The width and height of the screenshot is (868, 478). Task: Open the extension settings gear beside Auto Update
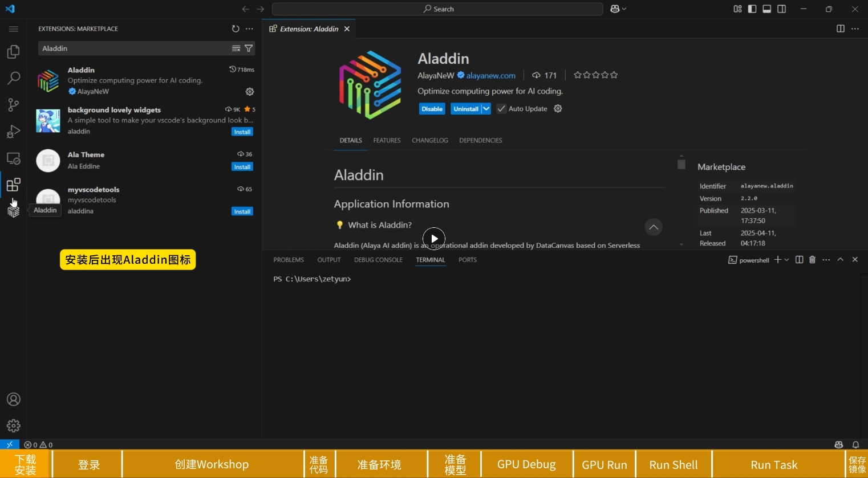[x=558, y=109]
